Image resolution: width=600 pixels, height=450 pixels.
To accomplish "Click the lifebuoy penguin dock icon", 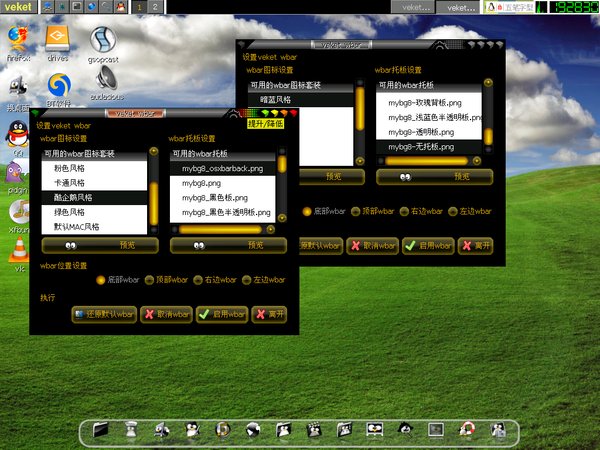I will [x=467, y=429].
